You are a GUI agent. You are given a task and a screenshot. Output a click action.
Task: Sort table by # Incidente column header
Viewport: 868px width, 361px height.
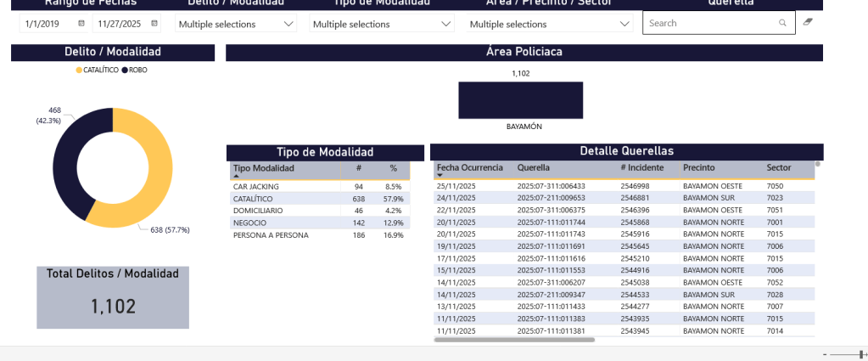click(641, 167)
